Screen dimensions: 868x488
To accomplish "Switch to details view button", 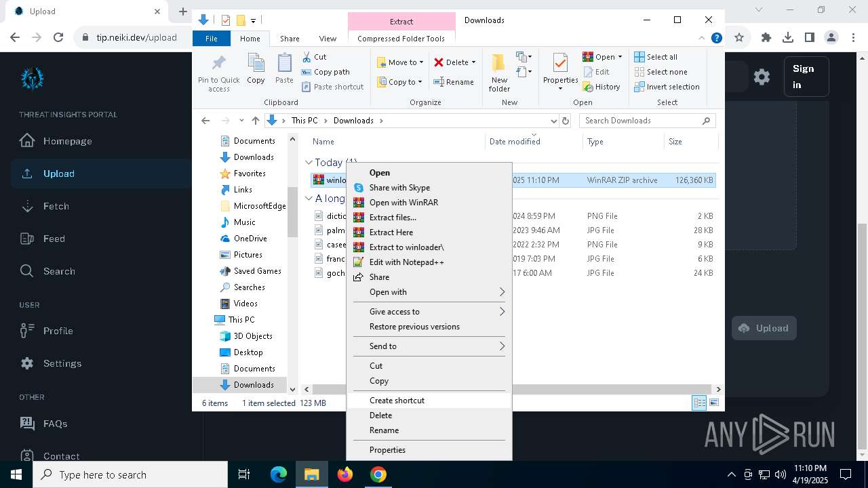I will click(699, 403).
